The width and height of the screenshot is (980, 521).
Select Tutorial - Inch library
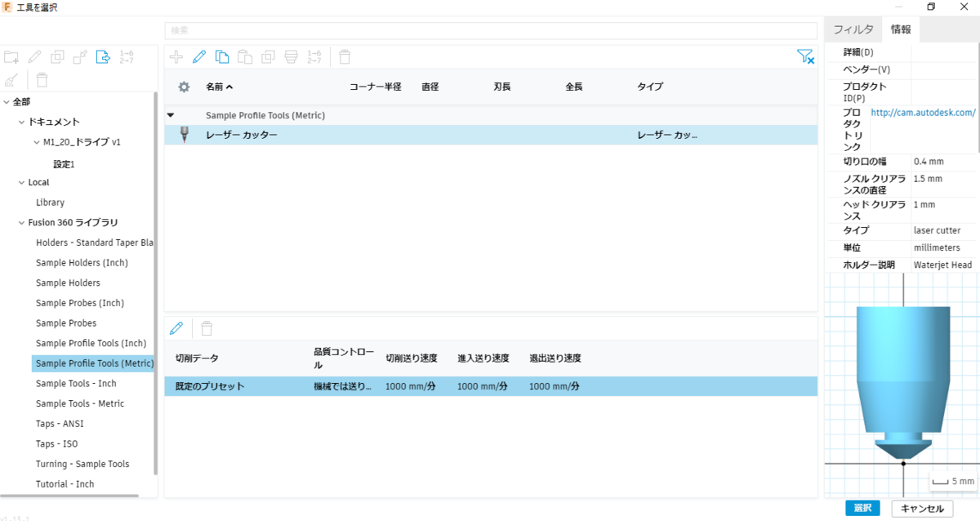(x=65, y=483)
